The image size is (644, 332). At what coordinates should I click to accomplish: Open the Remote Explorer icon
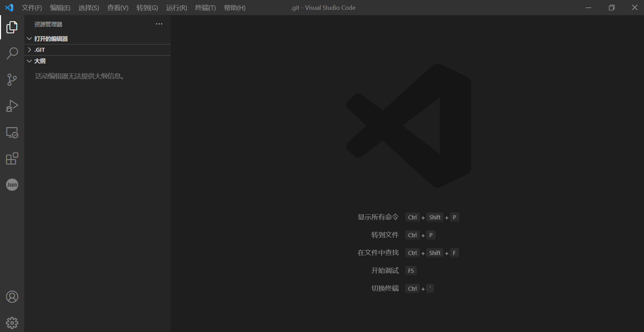[12, 133]
